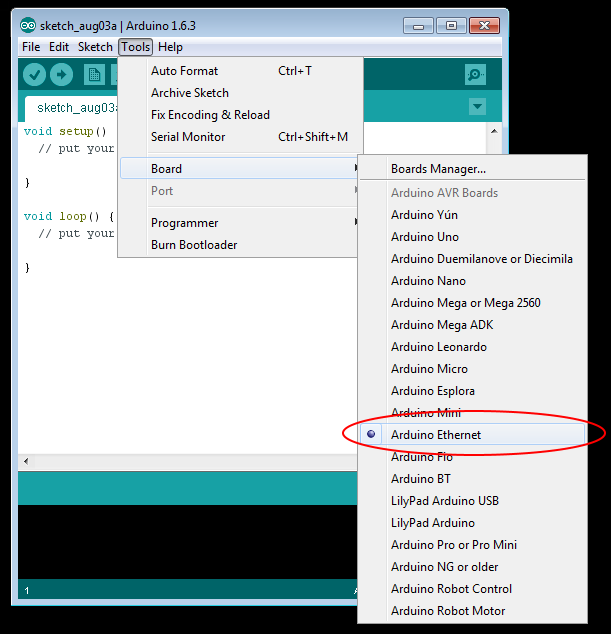
Task: Choose Fix Encoding & Reload
Action: (239, 115)
